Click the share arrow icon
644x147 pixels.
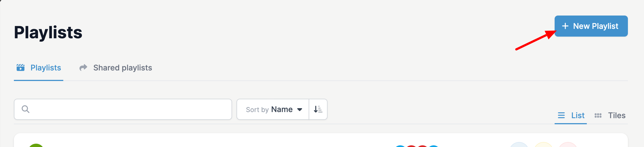coord(83,67)
